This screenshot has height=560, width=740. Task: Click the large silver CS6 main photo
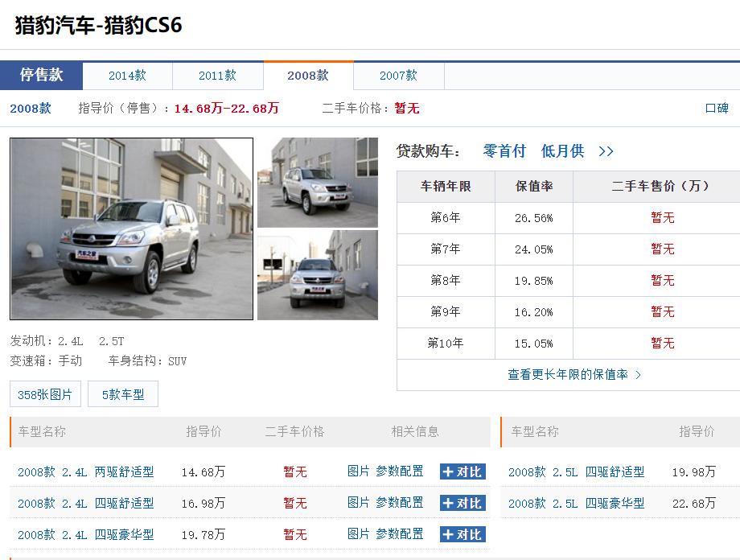[x=131, y=229]
